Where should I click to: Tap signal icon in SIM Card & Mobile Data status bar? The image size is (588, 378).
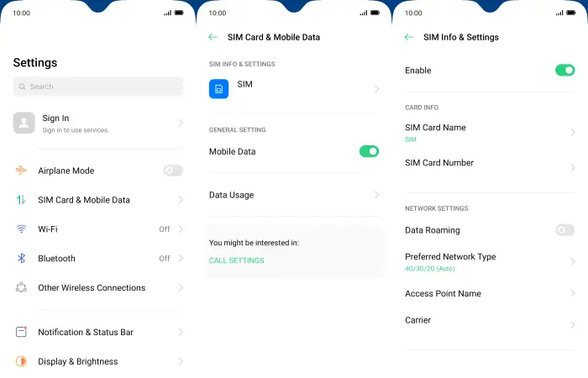(x=364, y=13)
